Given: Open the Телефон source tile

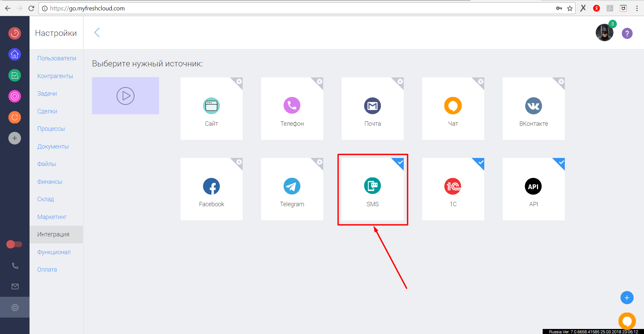Looking at the screenshot, I should click(x=292, y=109).
